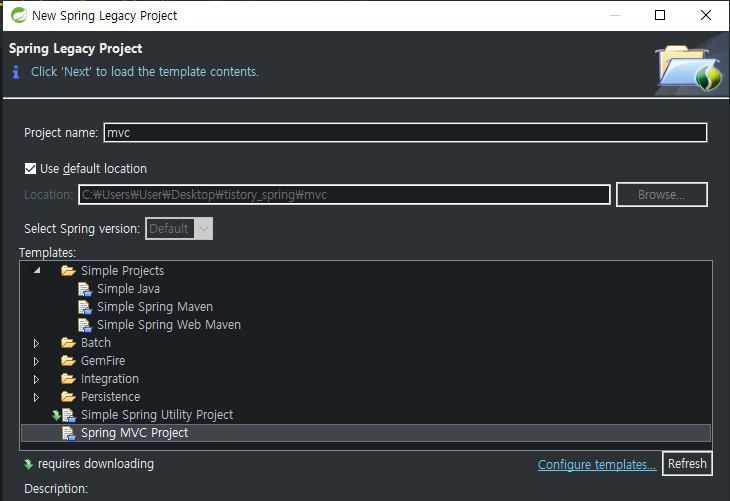
Task: Click the Simple Projects folder icon
Action: coord(68,271)
